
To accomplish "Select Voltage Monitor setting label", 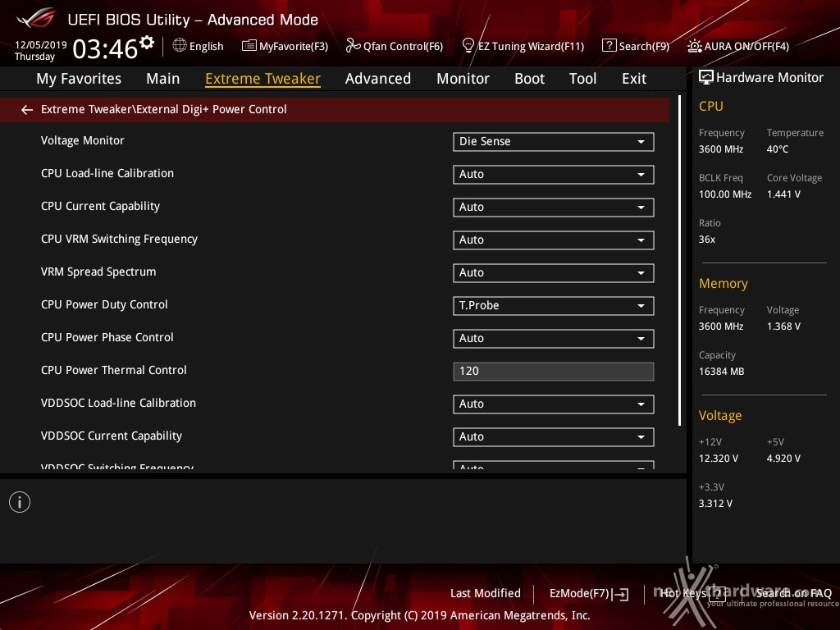I will point(83,140).
